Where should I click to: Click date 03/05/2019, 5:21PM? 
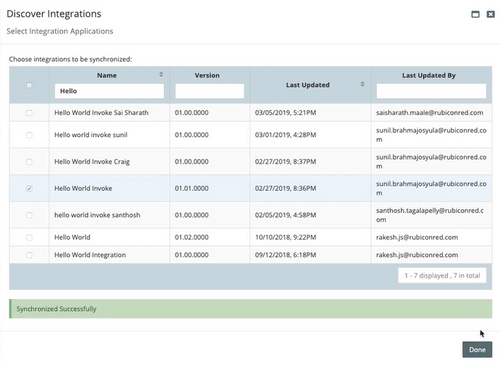click(285, 113)
